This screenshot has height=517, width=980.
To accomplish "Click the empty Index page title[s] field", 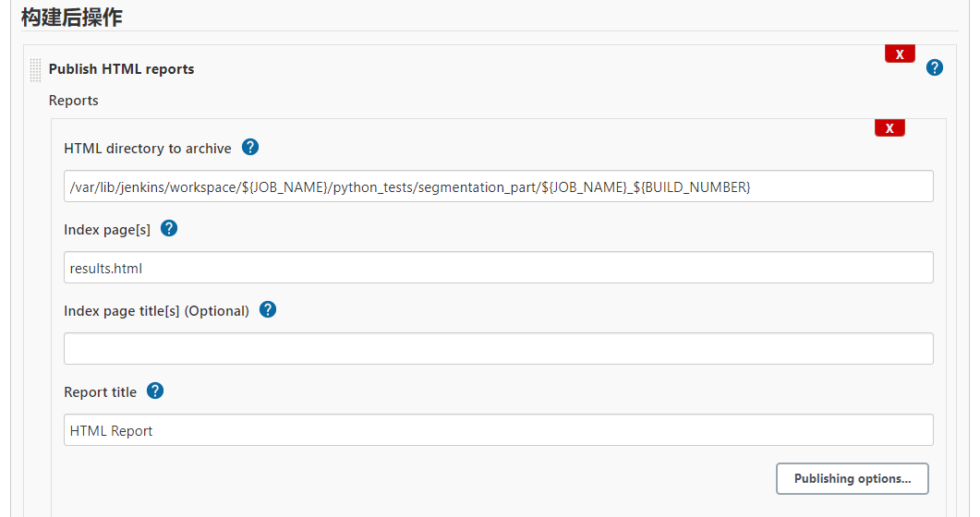I will (x=498, y=349).
